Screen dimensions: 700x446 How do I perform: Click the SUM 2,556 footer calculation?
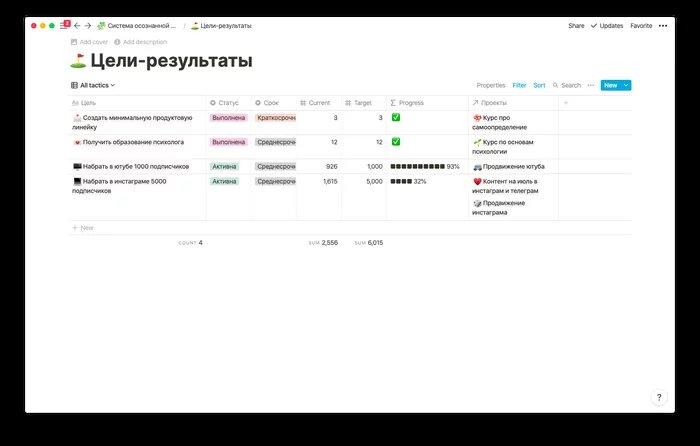coord(323,243)
